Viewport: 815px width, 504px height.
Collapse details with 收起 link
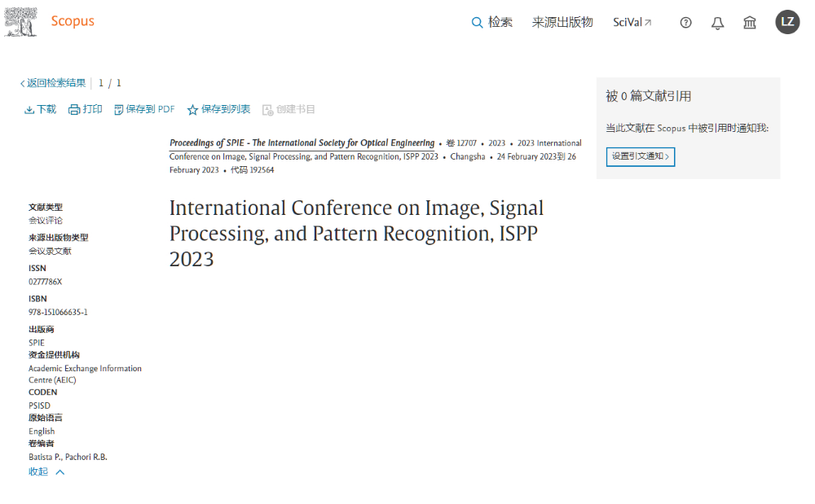[38, 471]
